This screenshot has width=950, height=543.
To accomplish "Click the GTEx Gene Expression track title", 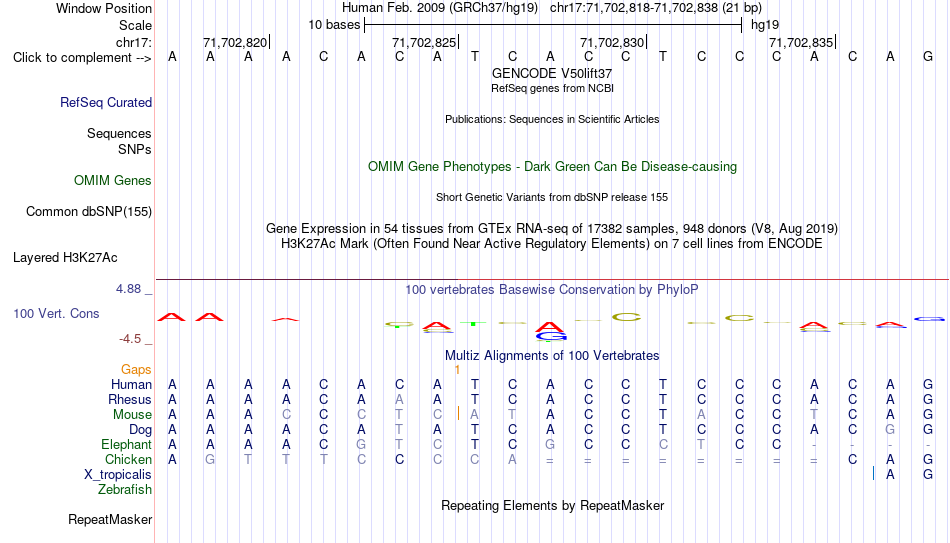I will (552, 228).
